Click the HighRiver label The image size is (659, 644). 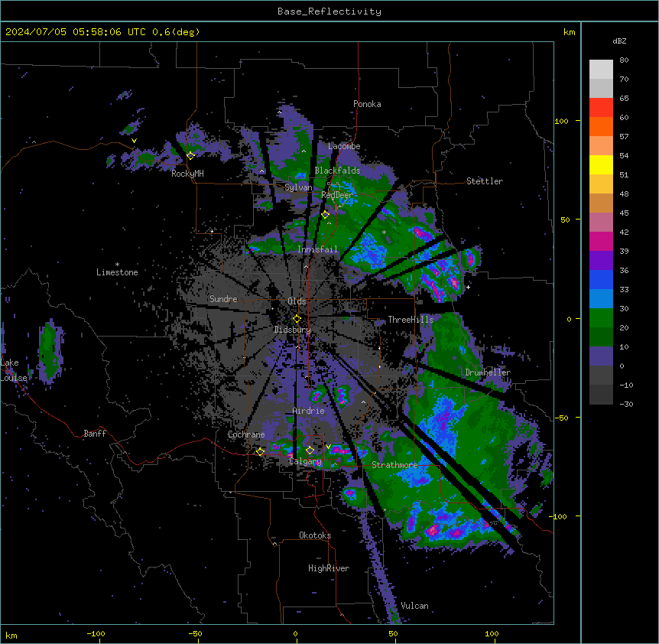tap(329, 568)
